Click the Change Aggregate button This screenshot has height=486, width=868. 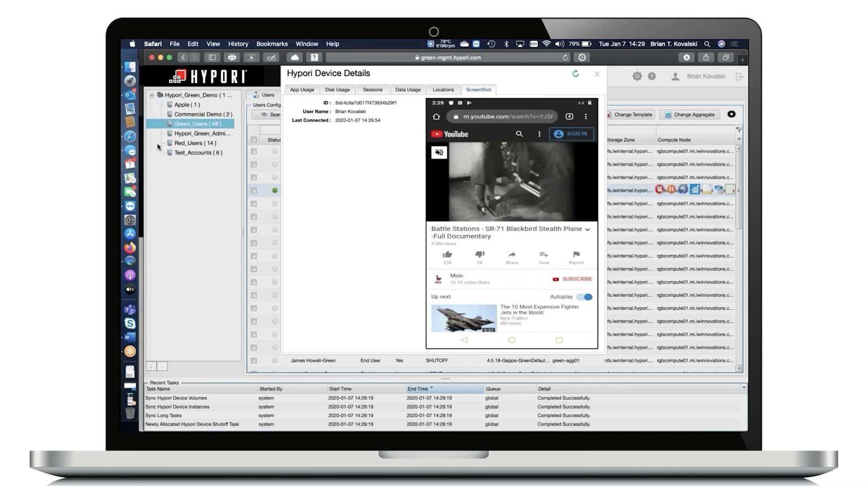click(x=690, y=114)
